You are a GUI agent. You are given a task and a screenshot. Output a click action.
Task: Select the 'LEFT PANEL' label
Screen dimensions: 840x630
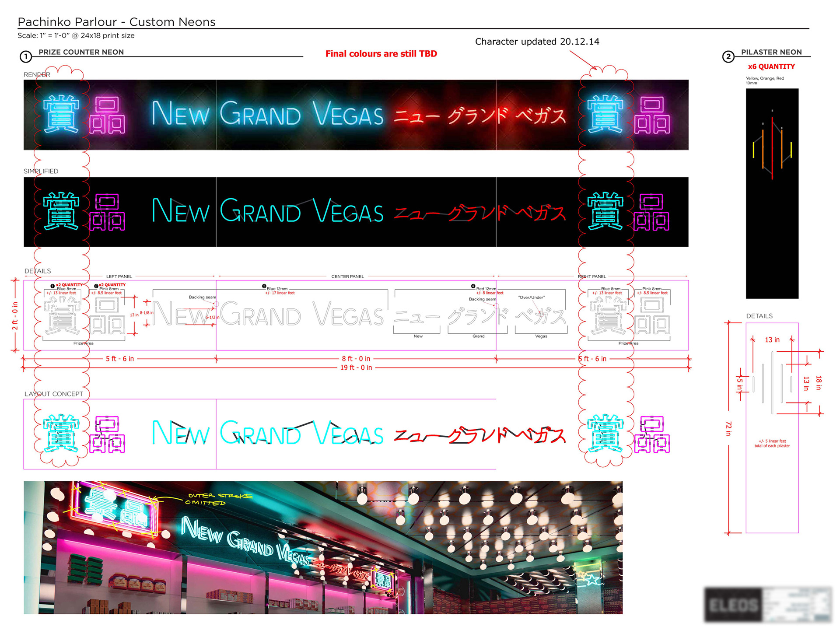tap(119, 276)
